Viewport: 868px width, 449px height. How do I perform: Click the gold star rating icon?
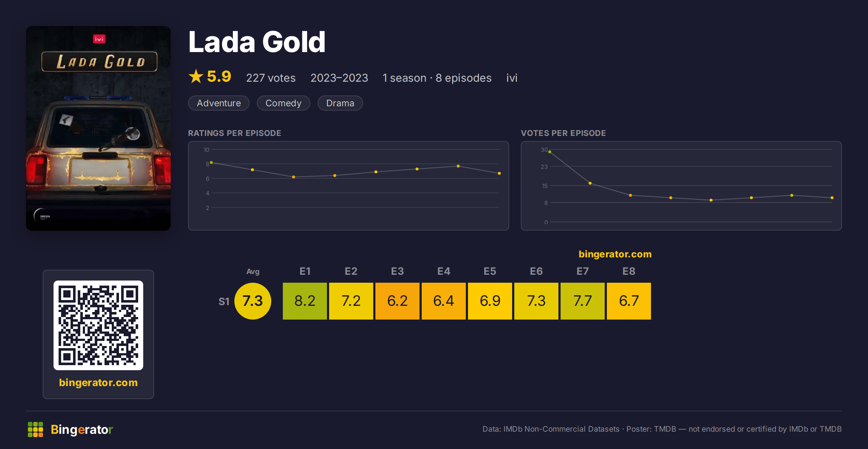coord(196,76)
